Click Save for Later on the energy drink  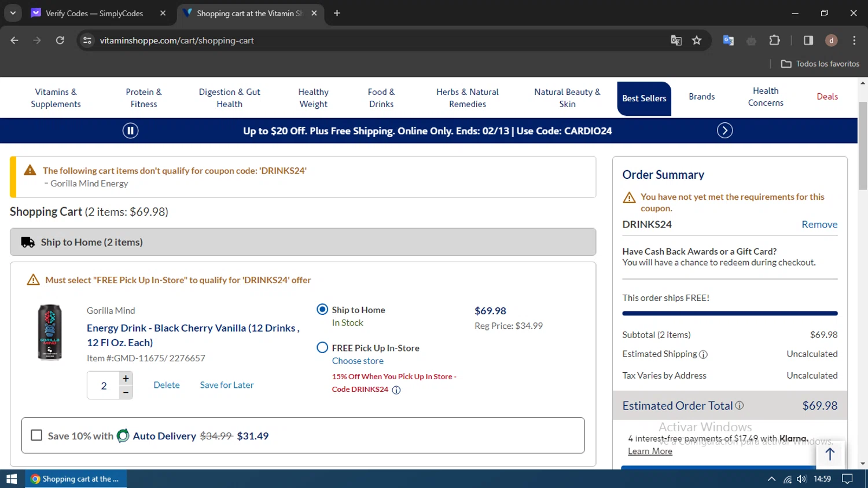[227, 385]
